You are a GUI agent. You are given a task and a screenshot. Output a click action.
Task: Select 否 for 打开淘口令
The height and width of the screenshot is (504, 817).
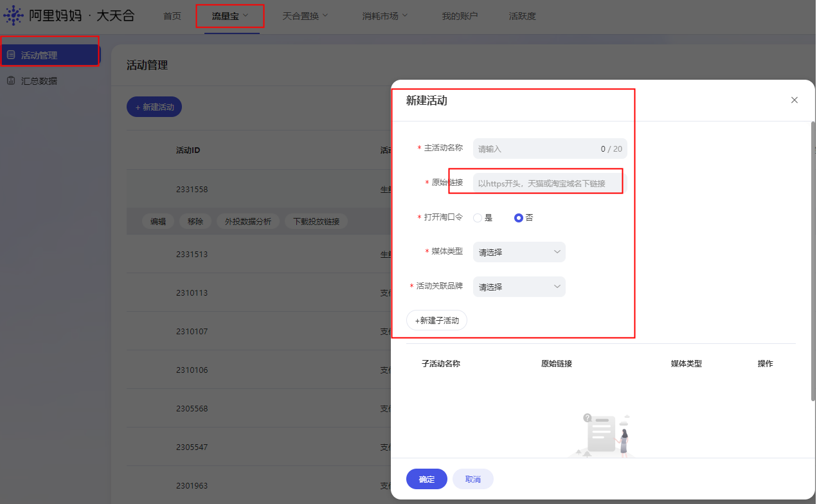(519, 218)
